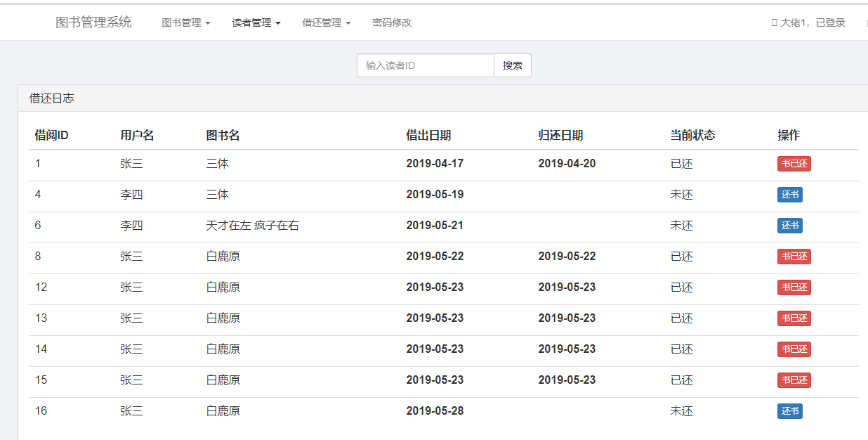
Task: Select the 天才在左 疯子在右 book name cell
Action: pyautogui.click(x=252, y=226)
